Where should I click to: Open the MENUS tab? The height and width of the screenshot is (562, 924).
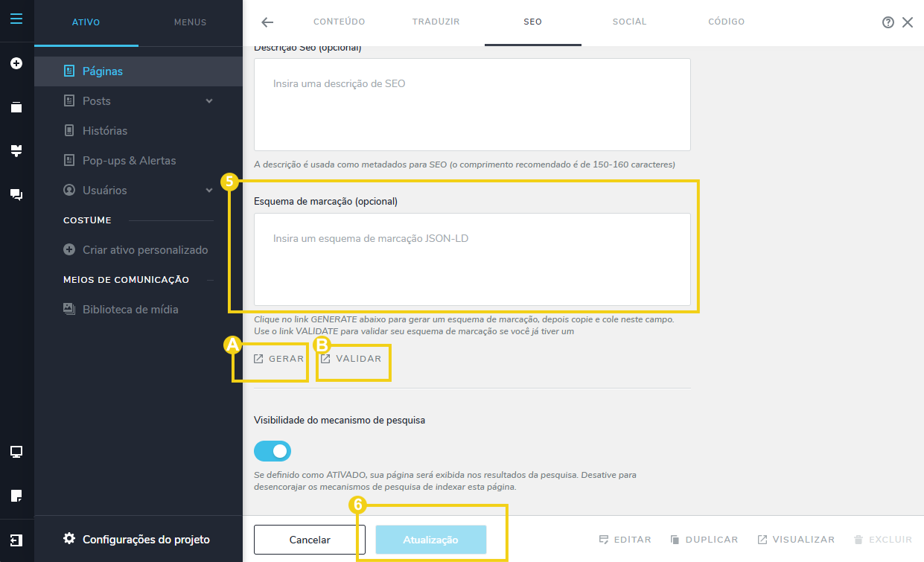coord(190,22)
